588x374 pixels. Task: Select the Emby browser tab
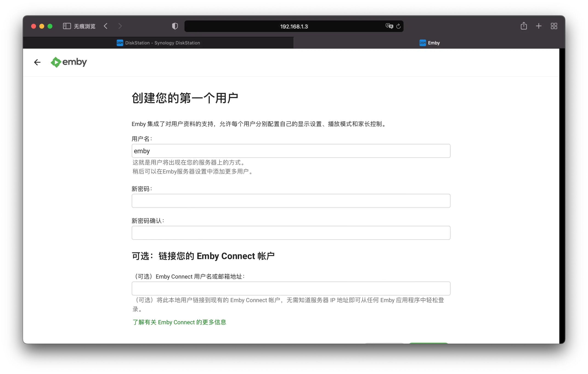pos(429,43)
